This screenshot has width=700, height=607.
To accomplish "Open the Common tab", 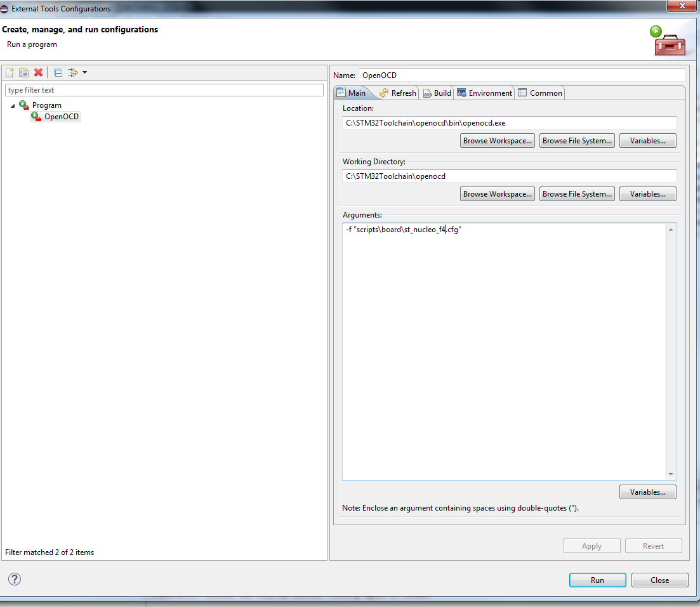I will pyautogui.click(x=540, y=93).
